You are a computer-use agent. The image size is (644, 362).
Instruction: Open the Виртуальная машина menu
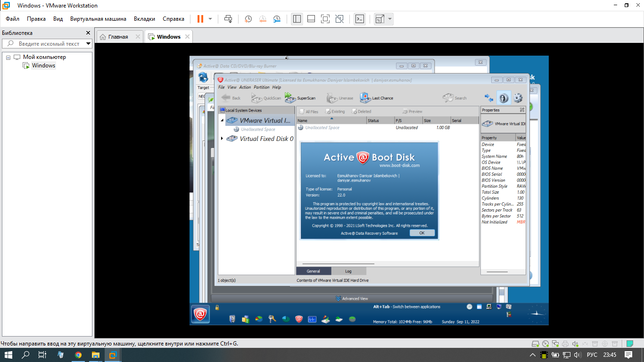98,19
